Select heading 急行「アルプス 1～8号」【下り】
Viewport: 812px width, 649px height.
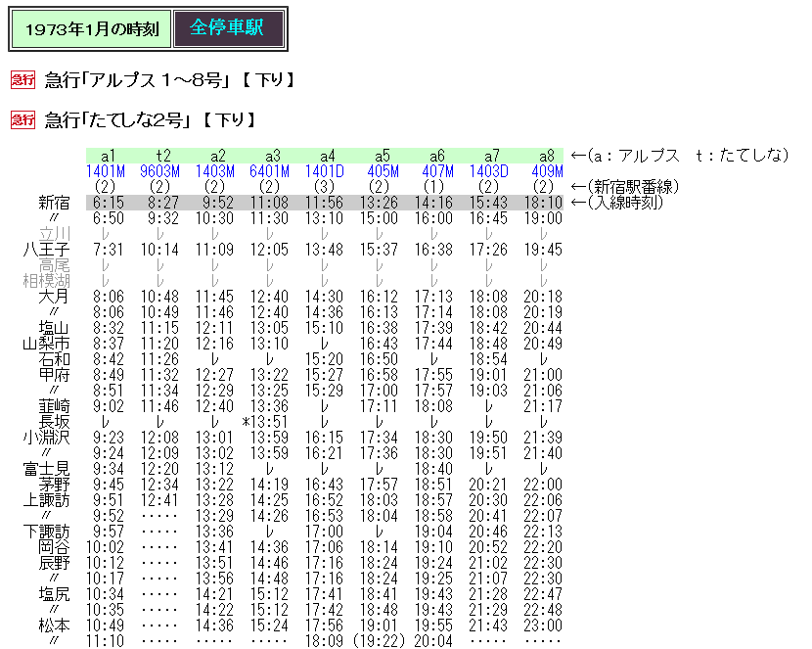click(x=170, y=80)
